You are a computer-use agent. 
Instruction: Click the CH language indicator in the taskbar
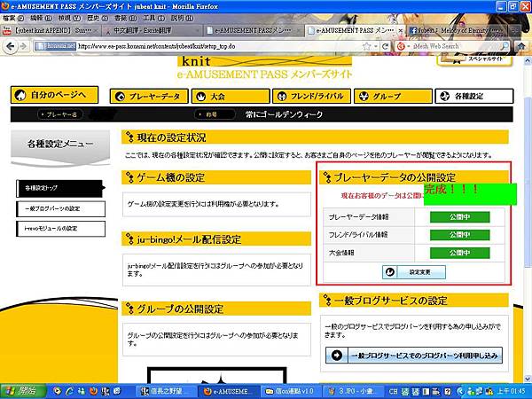click(x=393, y=392)
